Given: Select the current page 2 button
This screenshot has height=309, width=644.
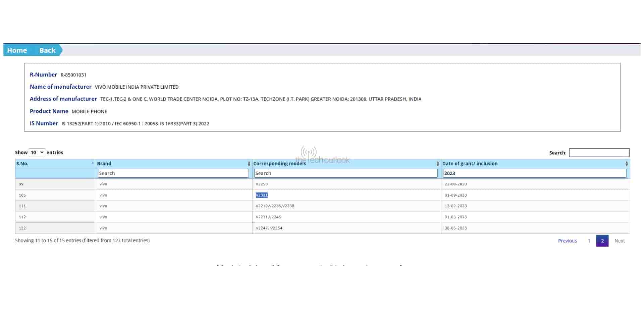Looking at the screenshot, I should tap(602, 241).
